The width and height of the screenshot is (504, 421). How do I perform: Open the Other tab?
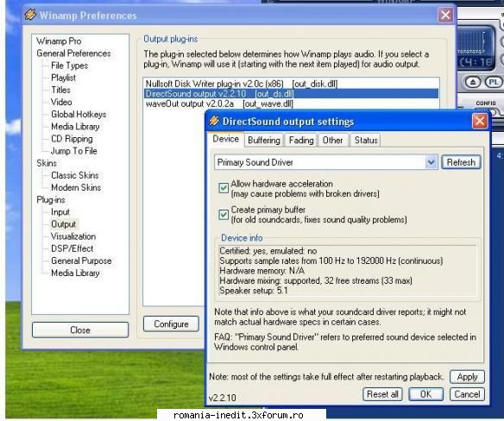pos(332,140)
